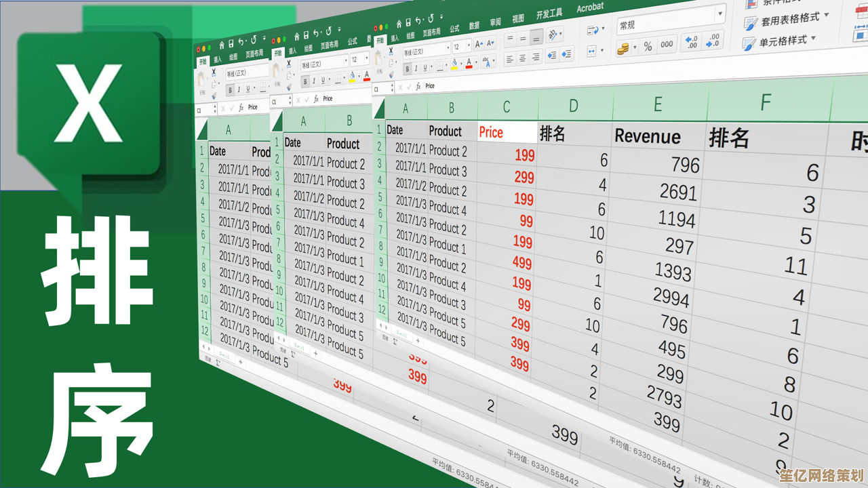Screen dimensions: 868x488
Task: Open the 插入 tab in the front window
Action: [x=395, y=39]
